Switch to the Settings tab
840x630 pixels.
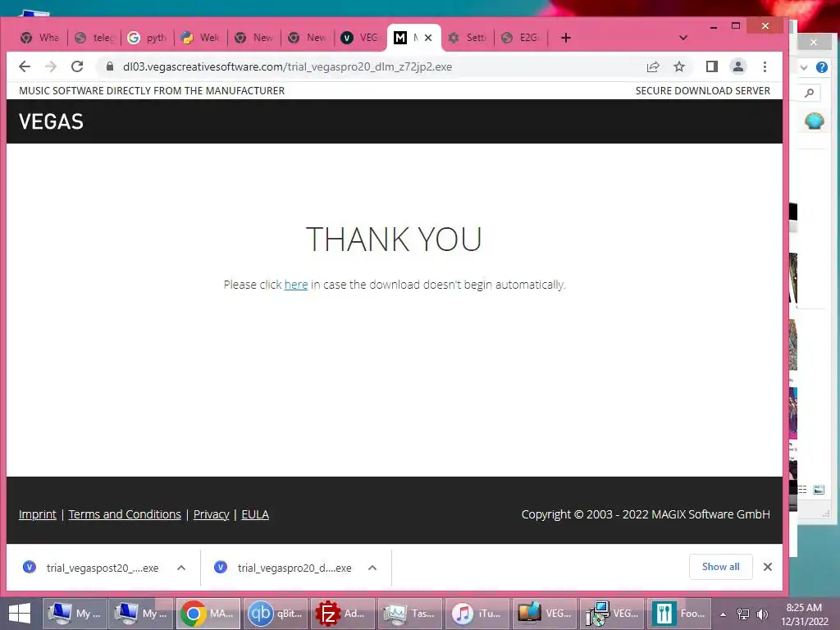[468, 38]
